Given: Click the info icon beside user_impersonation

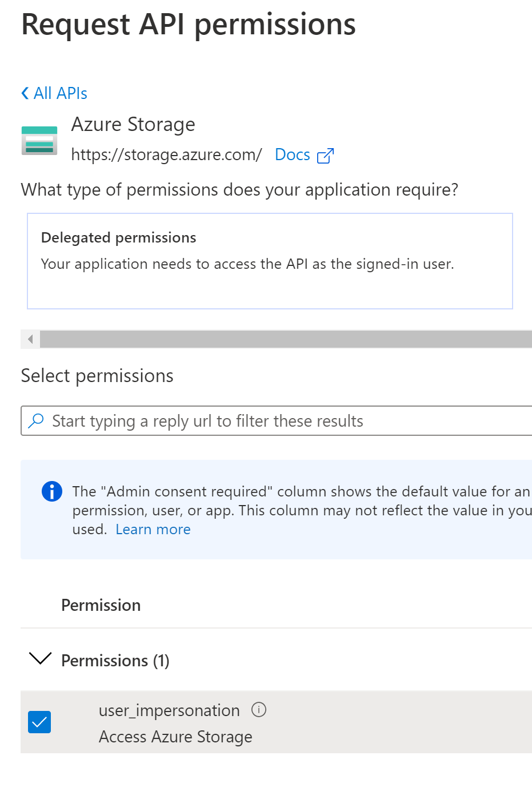Looking at the screenshot, I should tap(258, 710).
